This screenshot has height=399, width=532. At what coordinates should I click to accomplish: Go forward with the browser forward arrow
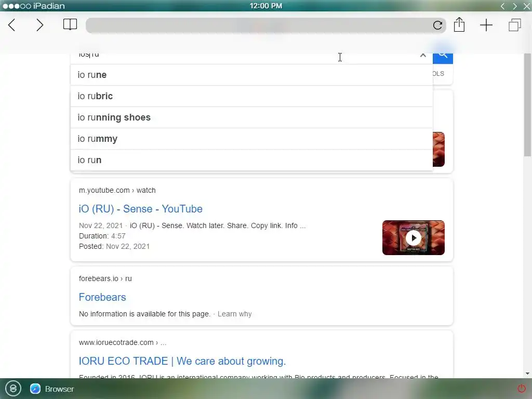click(x=39, y=25)
